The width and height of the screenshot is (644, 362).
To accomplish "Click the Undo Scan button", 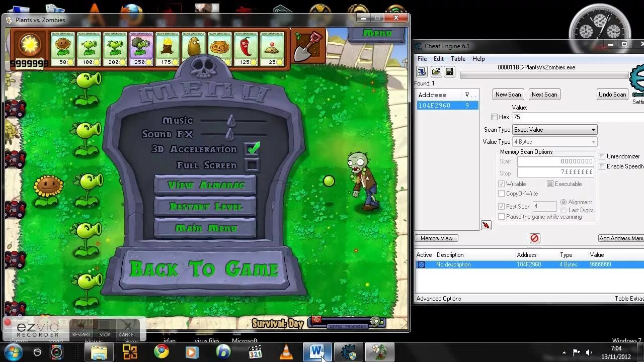I will coord(612,95).
